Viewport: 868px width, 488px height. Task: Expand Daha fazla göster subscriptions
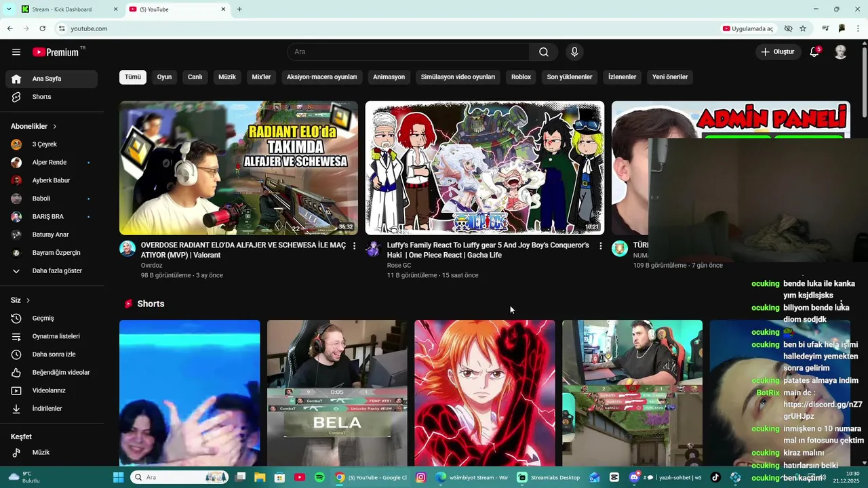(x=52, y=271)
